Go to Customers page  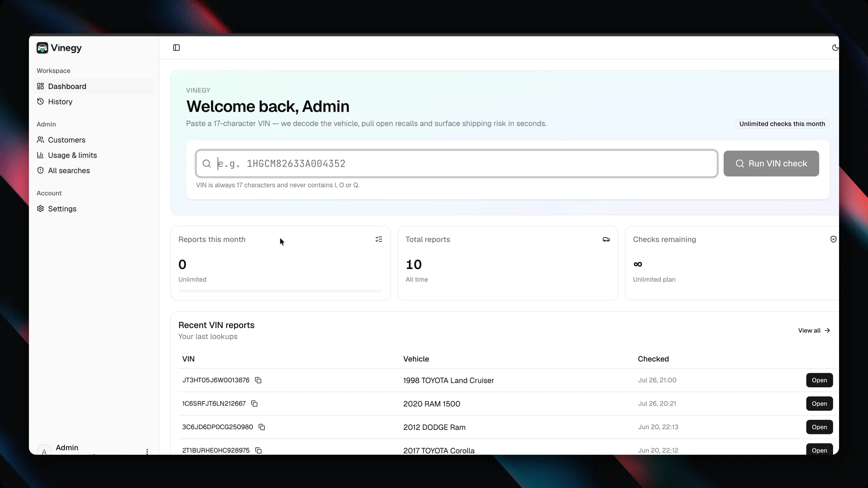(x=94, y=140)
